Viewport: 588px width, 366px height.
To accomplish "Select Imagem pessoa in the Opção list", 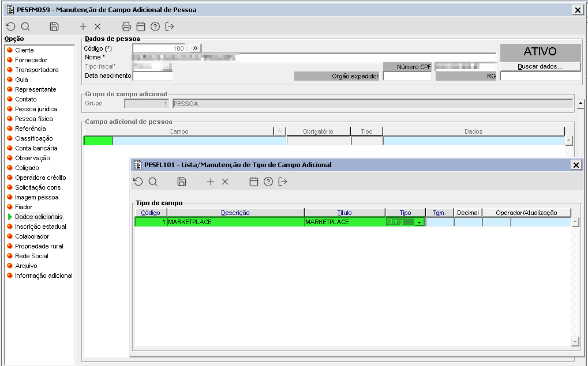I will [x=37, y=197].
